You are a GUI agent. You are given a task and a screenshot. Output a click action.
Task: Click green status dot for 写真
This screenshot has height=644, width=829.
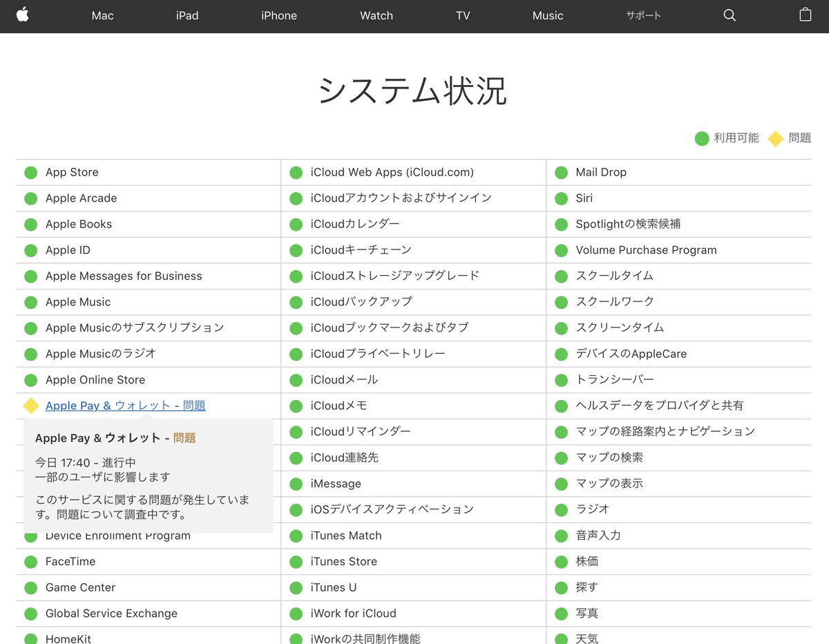[x=561, y=614]
